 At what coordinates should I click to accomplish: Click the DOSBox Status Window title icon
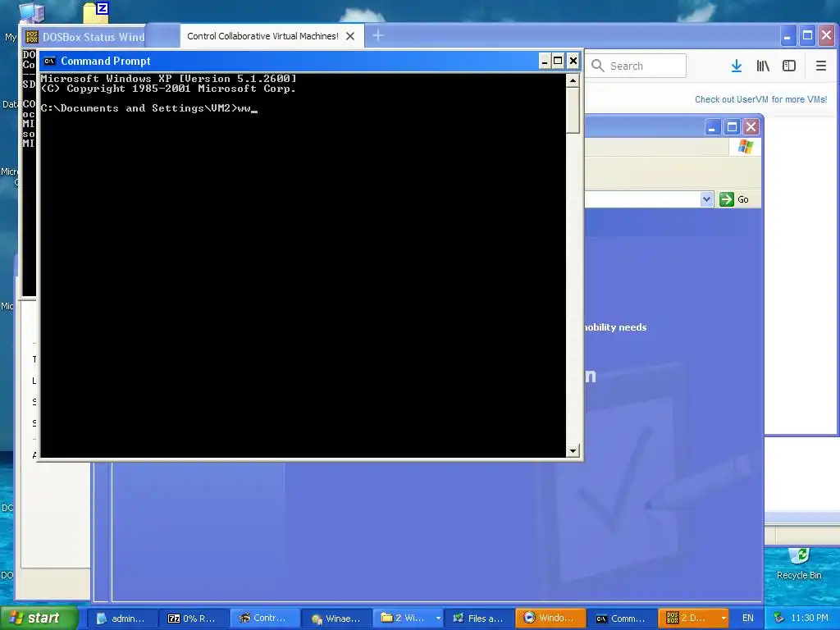(x=32, y=37)
